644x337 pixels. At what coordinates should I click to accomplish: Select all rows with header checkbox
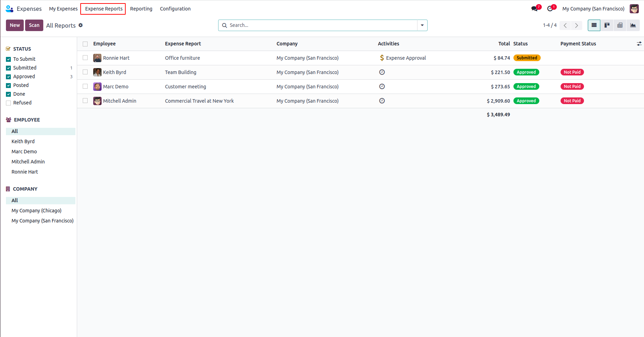[85, 44]
